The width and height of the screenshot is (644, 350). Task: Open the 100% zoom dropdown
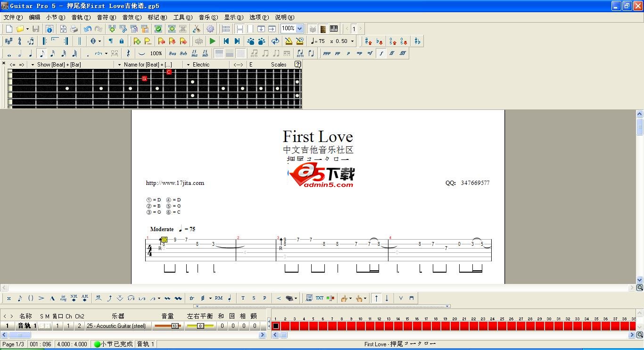click(x=299, y=29)
